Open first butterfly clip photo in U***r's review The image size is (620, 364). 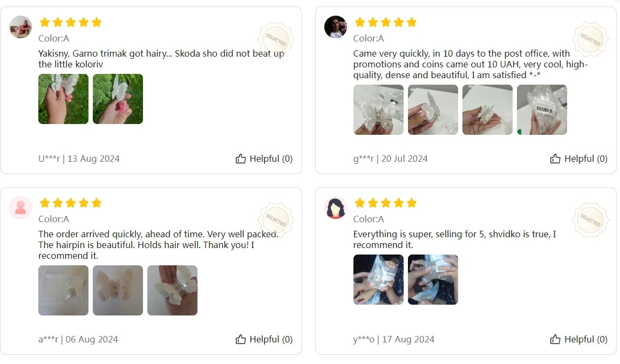(x=63, y=99)
